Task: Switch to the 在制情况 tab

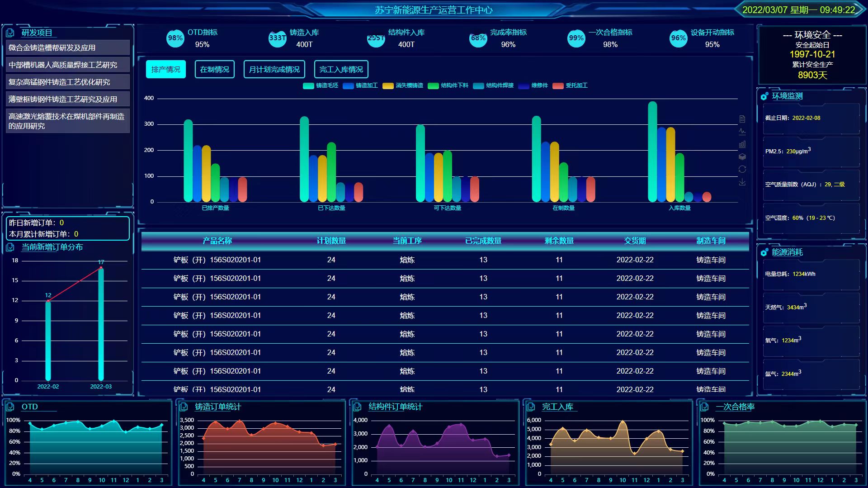Action: pos(215,69)
